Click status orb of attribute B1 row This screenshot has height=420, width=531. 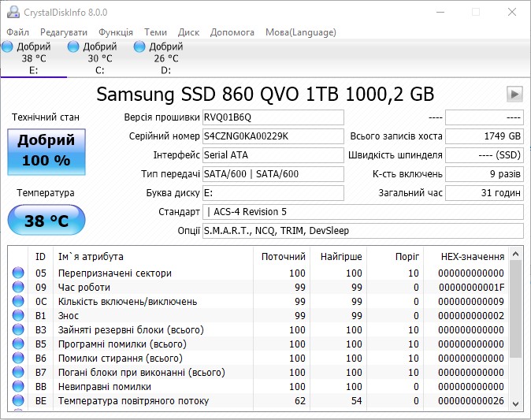tap(18, 315)
